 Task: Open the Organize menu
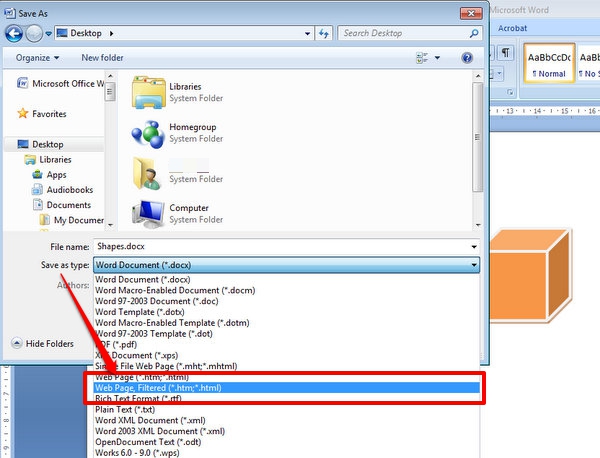coord(37,58)
